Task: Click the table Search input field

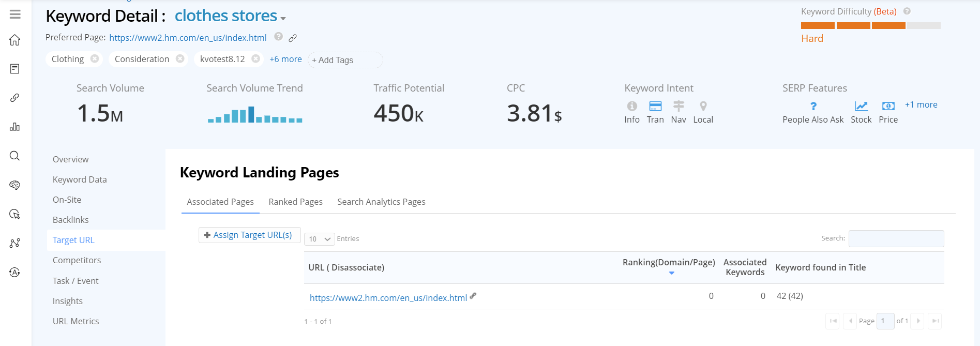Action: (896, 238)
